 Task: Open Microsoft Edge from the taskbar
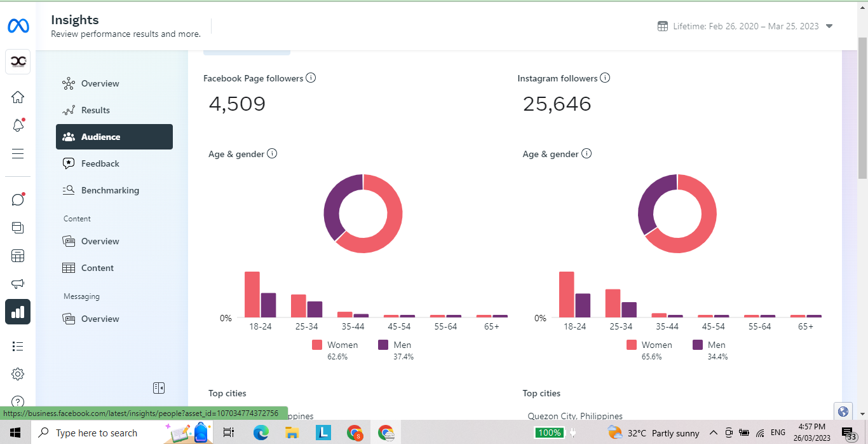point(261,433)
